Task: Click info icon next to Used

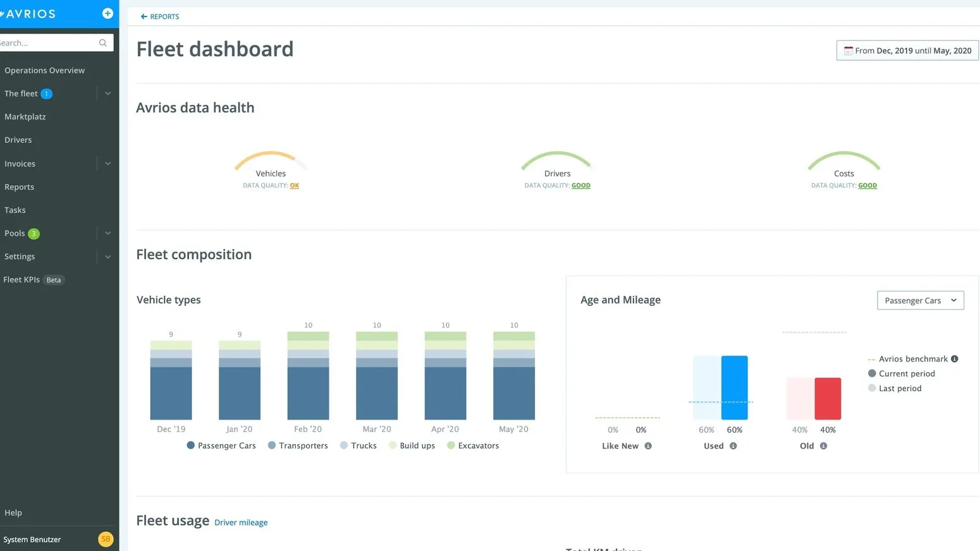Action: 733,446
